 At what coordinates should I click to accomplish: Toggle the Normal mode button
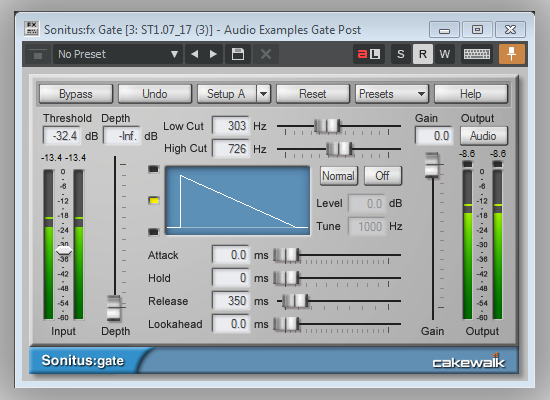pyautogui.click(x=338, y=176)
